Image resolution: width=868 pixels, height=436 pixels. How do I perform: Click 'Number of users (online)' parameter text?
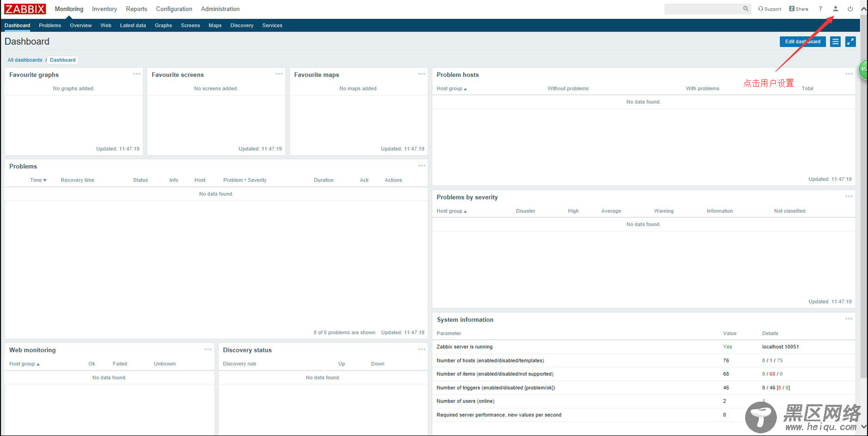(x=466, y=401)
